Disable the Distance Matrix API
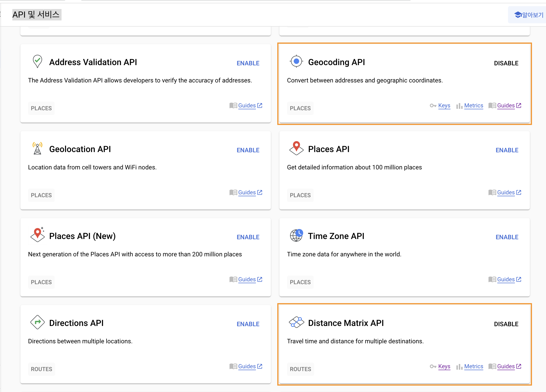Screen dimensions: 546x392 tap(506, 324)
